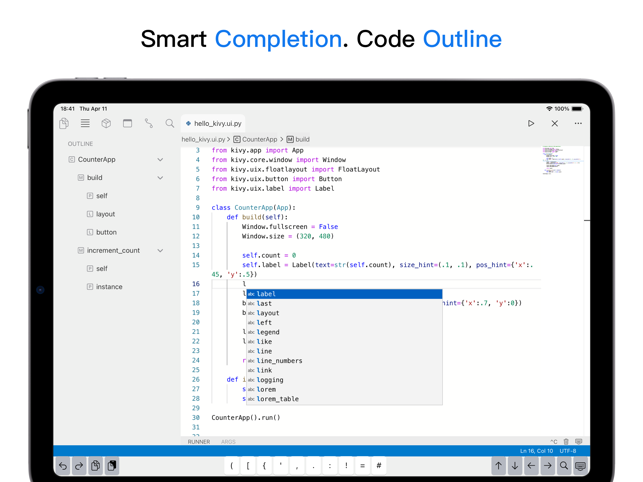Select self under build in outline

(102, 196)
